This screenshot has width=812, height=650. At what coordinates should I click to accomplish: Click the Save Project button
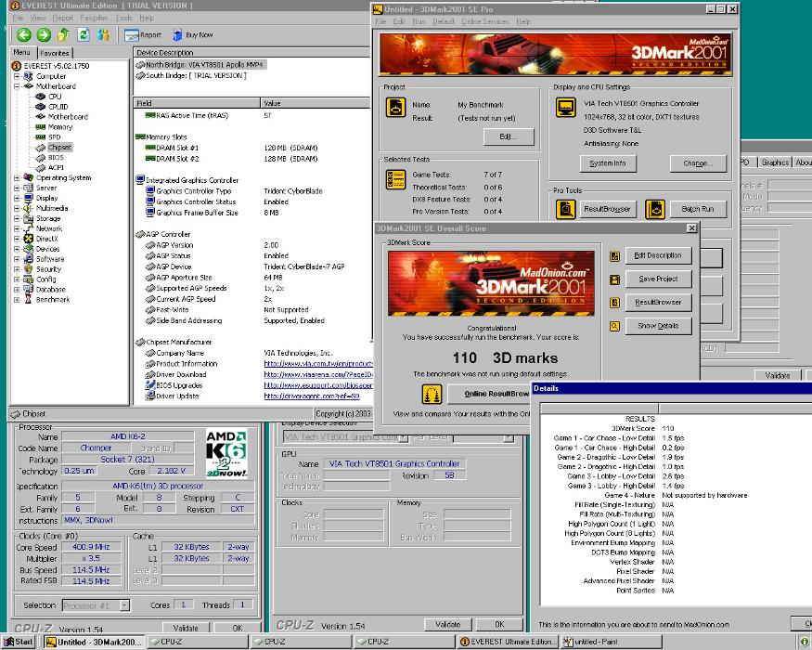[658, 279]
